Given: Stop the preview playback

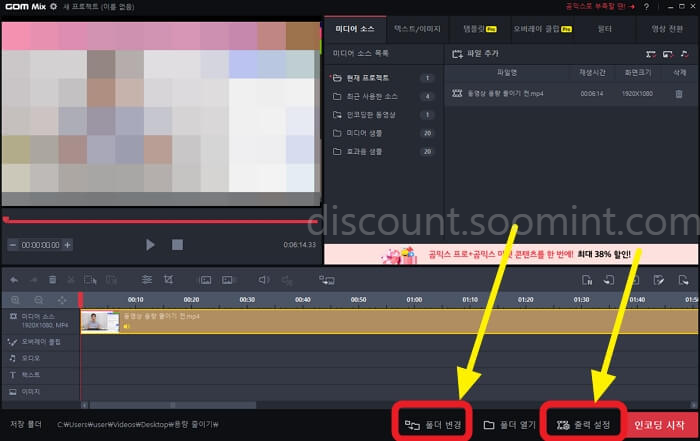Looking at the screenshot, I should point(177,245).
